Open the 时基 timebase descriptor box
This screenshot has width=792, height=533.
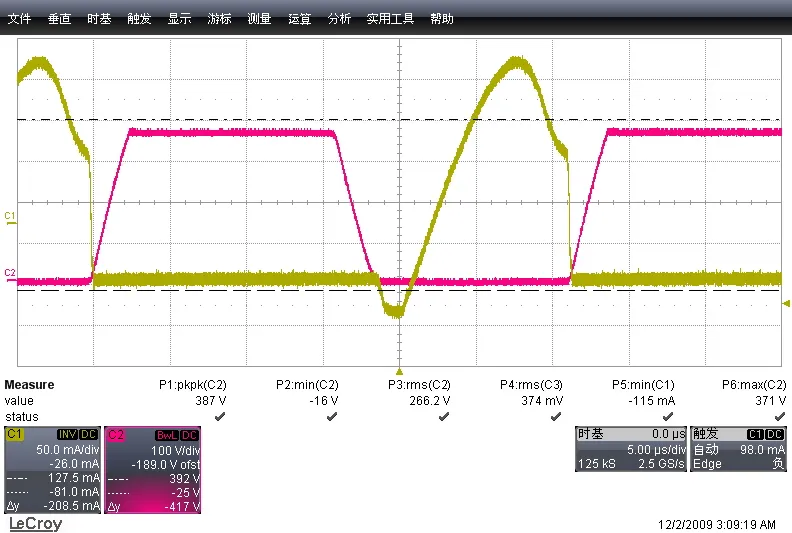(x=631, y=449)
